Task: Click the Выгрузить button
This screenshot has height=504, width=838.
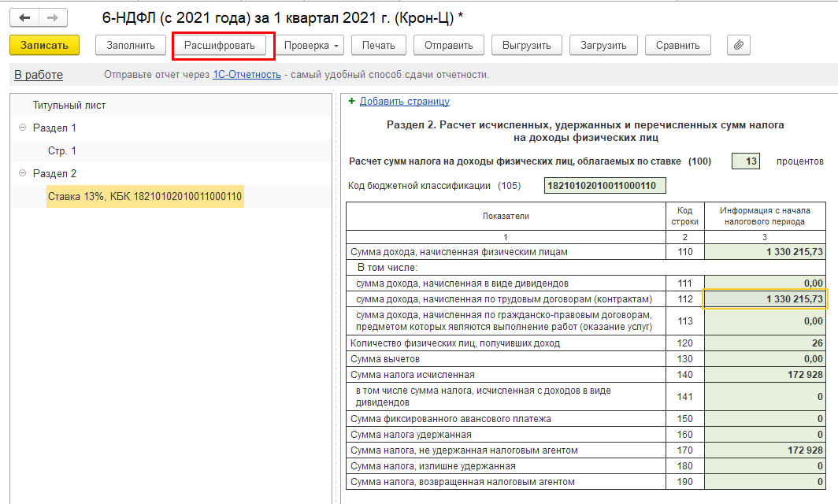Action: [526, 46]
